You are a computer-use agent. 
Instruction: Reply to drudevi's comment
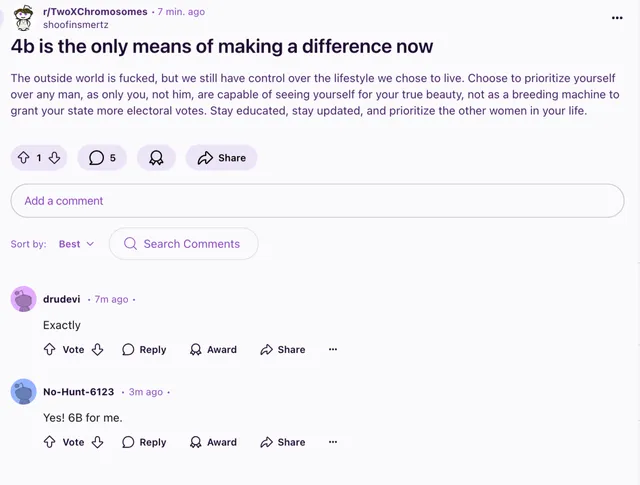point(144,350)
